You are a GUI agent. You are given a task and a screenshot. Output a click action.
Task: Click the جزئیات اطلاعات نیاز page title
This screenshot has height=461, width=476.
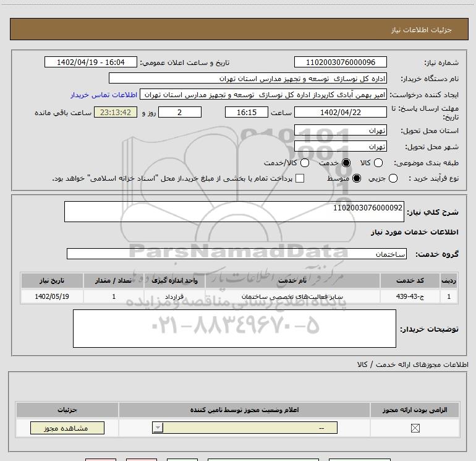[x=422, y=30]
